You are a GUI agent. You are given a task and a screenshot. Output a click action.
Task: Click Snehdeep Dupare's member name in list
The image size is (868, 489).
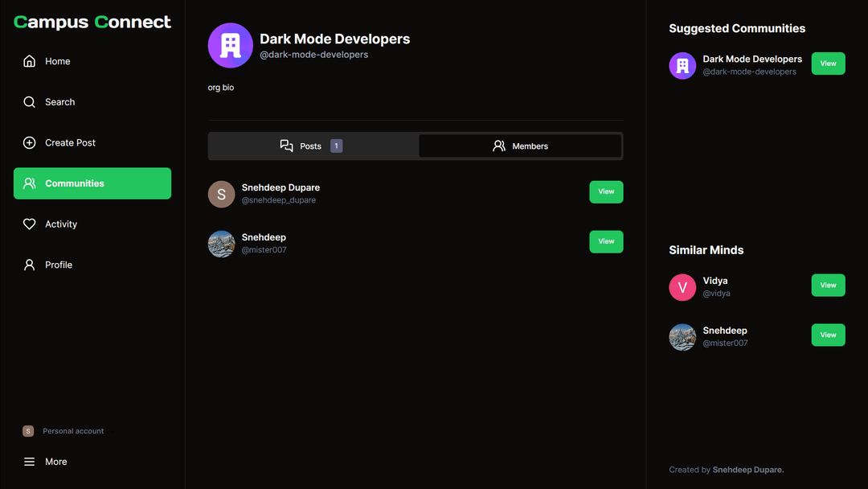coord(280,187)
